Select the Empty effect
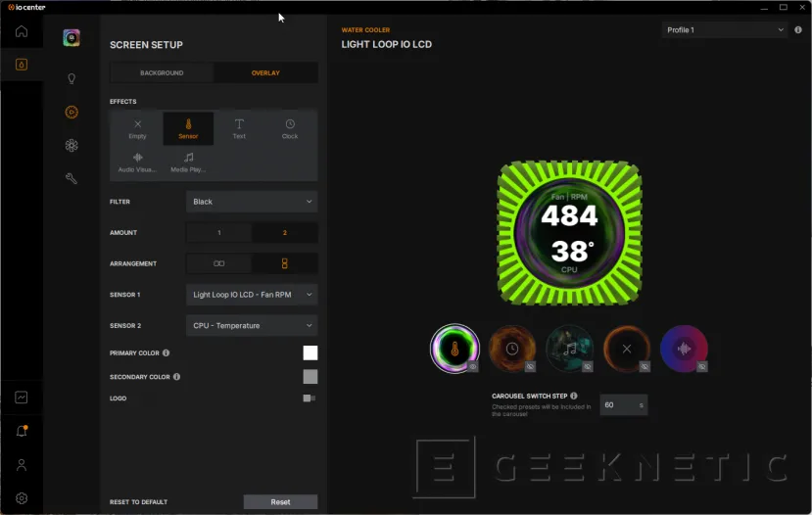This screenshot has height=515, width=812. point(137,129)
